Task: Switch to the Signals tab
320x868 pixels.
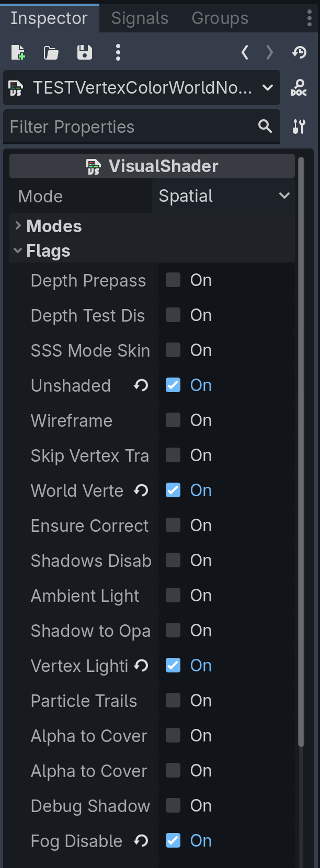Action: coord(140,18)
